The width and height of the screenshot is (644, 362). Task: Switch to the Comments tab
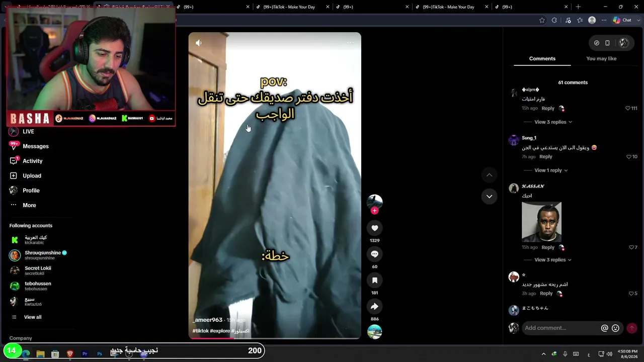pyautogui.click(x=542, y=59)
